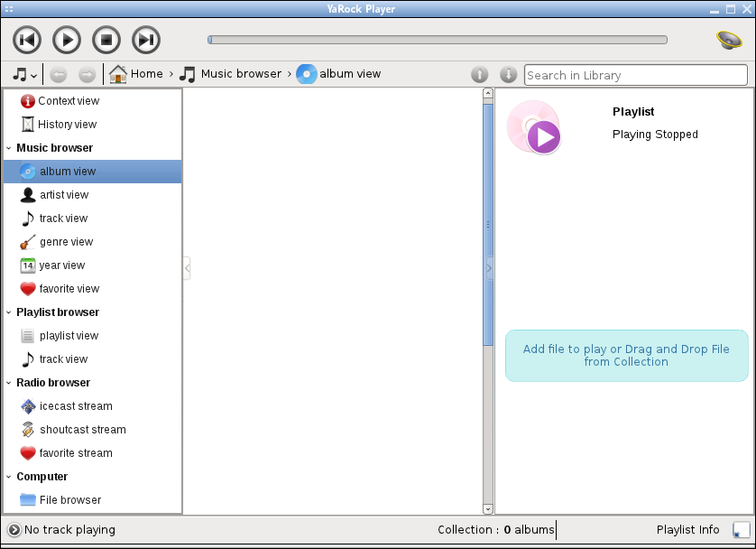Open the File browser

coord(93,500)
